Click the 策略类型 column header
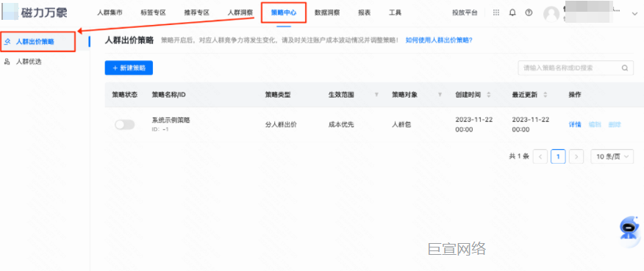Image resolution: width=644 pixels, height=271 pixels. tap(278, 95)
